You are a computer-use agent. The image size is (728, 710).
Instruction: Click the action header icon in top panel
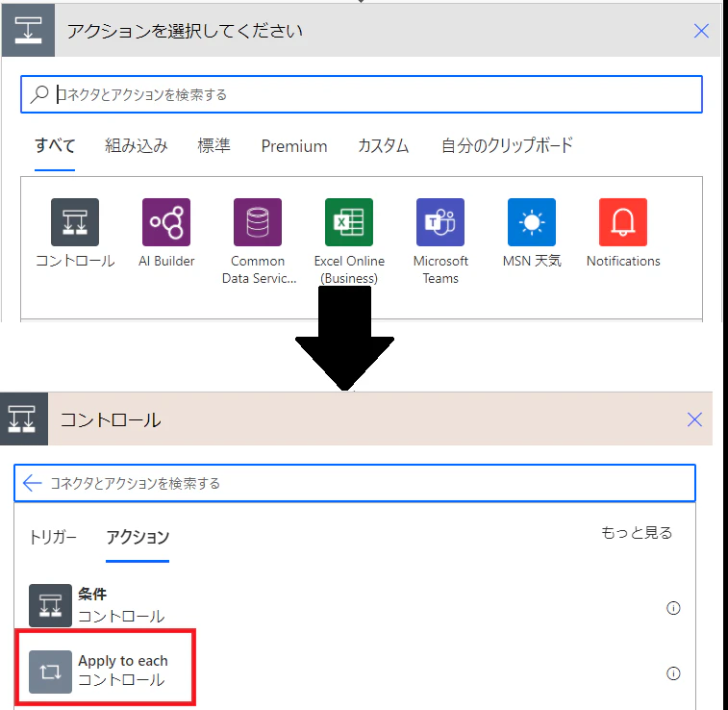(x=28, y=30)
